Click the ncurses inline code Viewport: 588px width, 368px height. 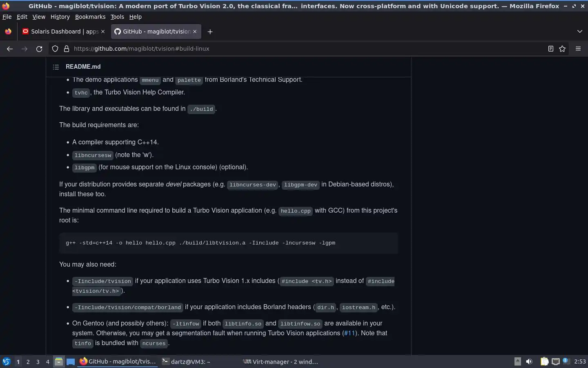point(154,343)
